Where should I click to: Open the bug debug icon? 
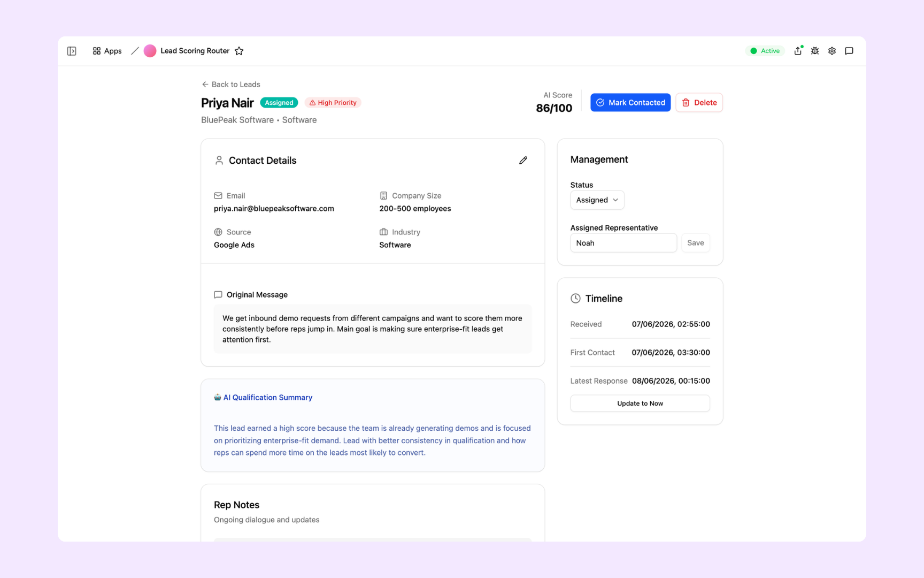click(x=815, y=51)
